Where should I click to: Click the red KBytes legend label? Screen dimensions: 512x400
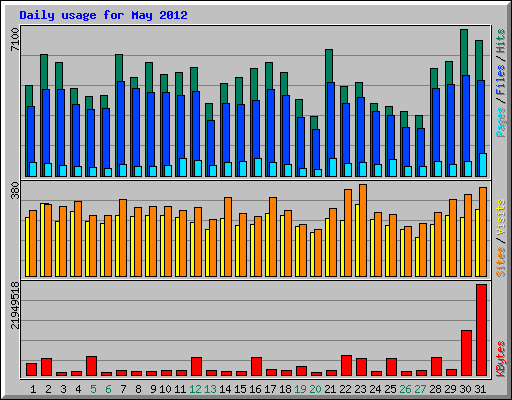click(500, 359)
